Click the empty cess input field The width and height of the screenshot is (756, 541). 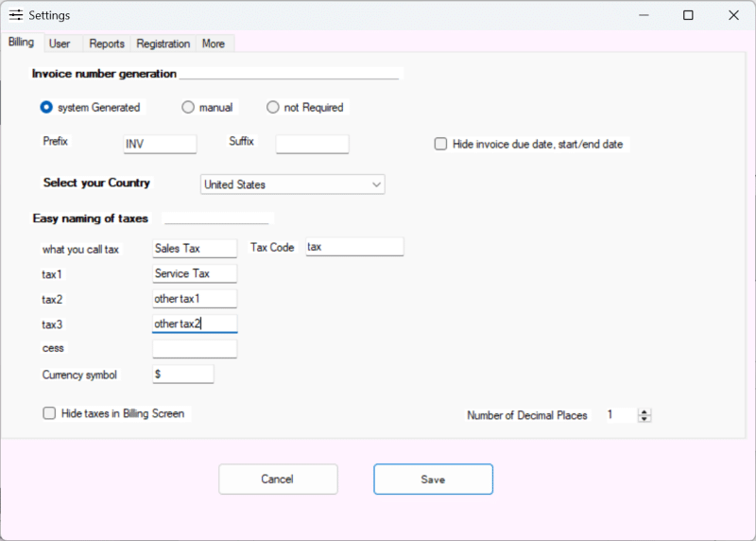pos(195,349)
